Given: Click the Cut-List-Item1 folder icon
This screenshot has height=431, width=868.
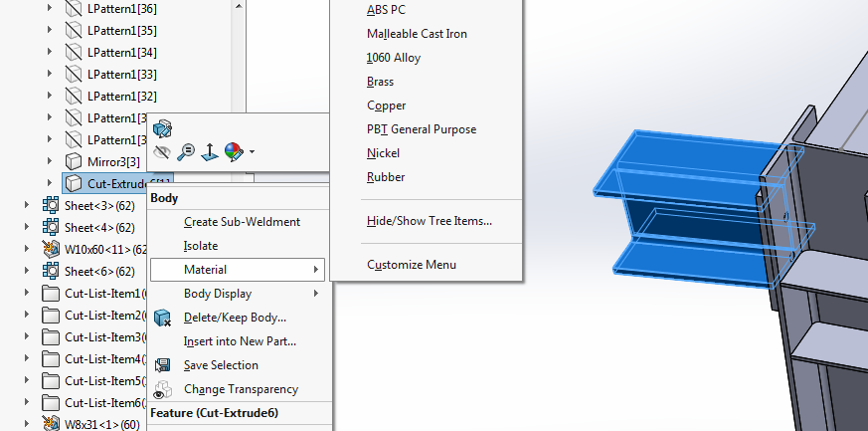Looking at the screenshot, I should (x=51, y=294).
